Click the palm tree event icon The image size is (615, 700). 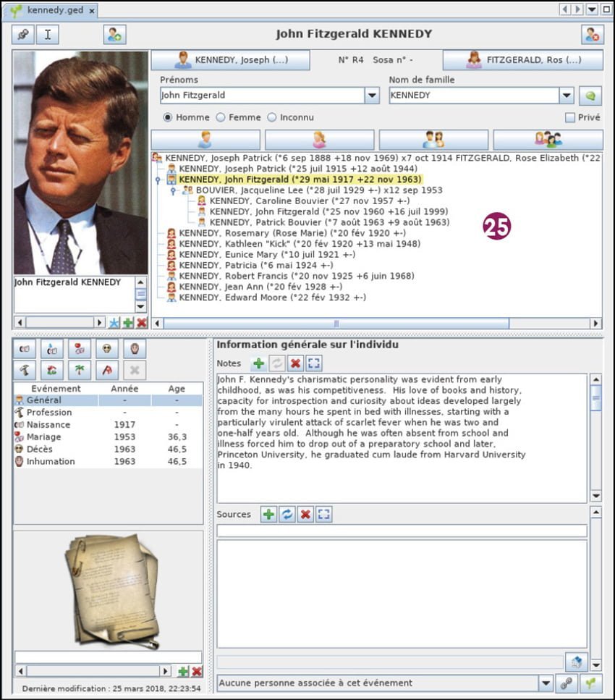(x=79, y=371)
